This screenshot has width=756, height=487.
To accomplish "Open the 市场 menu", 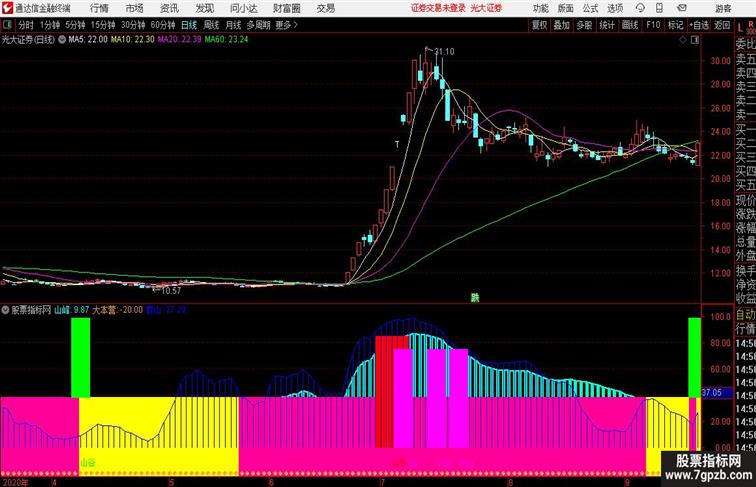I will click(135, 8).
